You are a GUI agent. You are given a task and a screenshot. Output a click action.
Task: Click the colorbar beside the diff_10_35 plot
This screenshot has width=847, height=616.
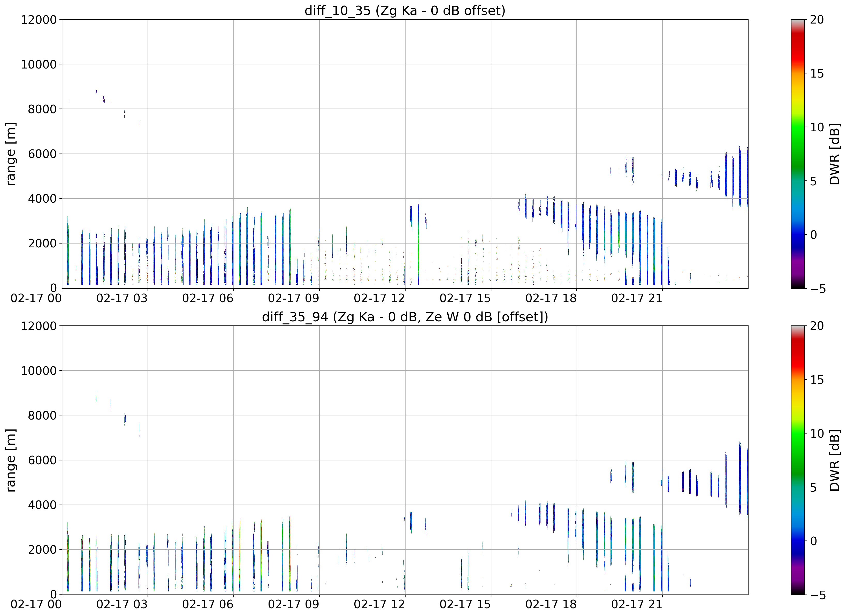tap(798, 154)
